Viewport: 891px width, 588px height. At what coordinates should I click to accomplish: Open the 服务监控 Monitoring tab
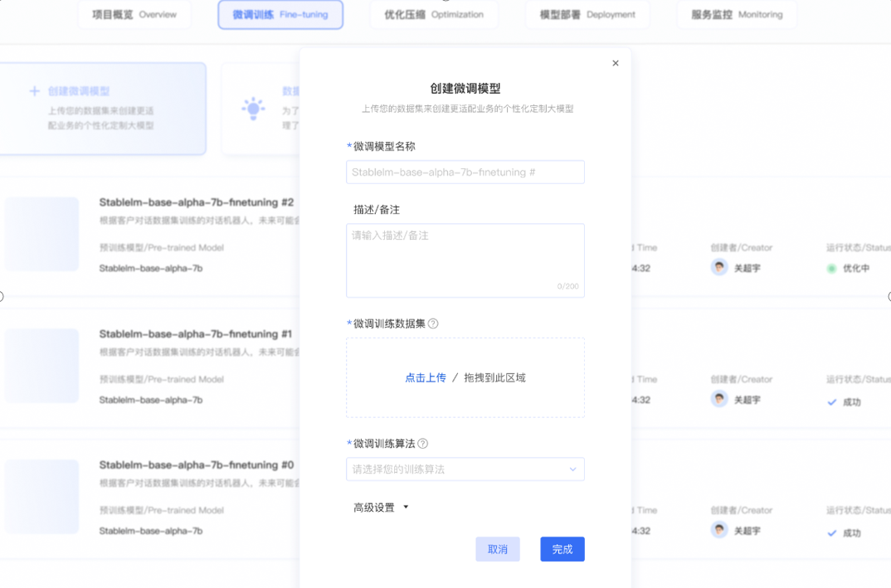[x=736, y=14]
